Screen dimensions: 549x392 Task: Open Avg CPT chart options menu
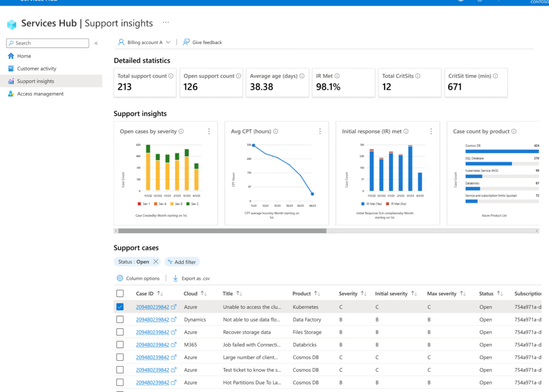coord(320,132)
